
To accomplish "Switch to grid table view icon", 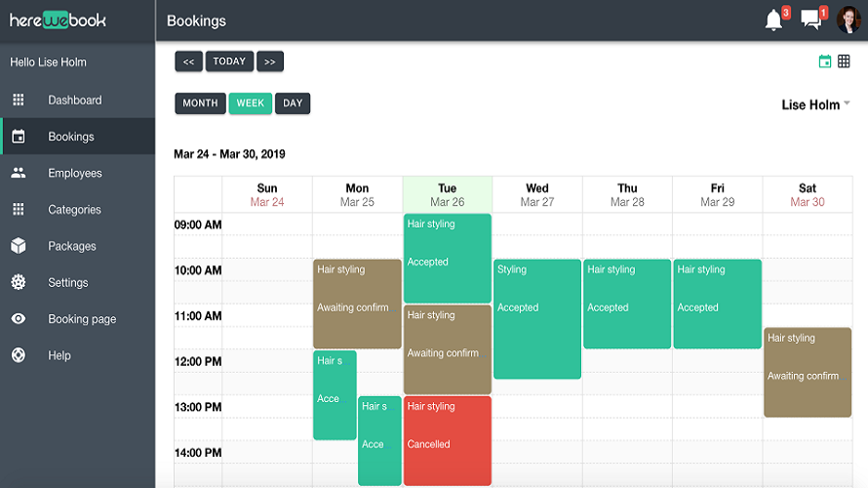I will point(844,61).
